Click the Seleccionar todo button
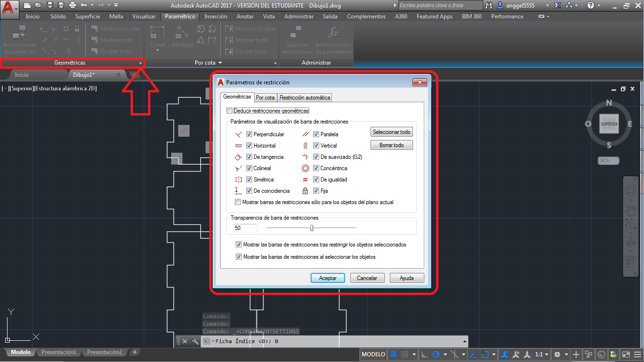The width and height of the screenshot is (644, 362). pyautogui.click(x=392, y=132)
